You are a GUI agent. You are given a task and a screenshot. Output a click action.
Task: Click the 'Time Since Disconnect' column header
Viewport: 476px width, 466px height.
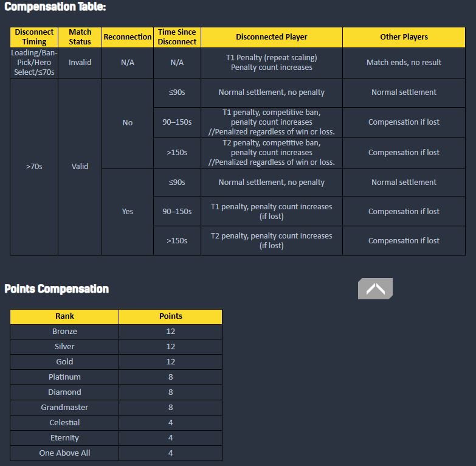click(x=177, y=37)
